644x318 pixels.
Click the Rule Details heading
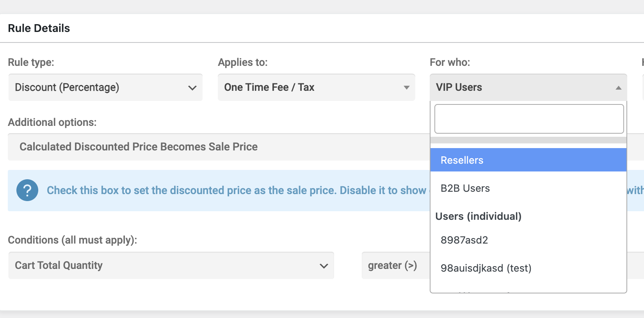coord(39,28)
